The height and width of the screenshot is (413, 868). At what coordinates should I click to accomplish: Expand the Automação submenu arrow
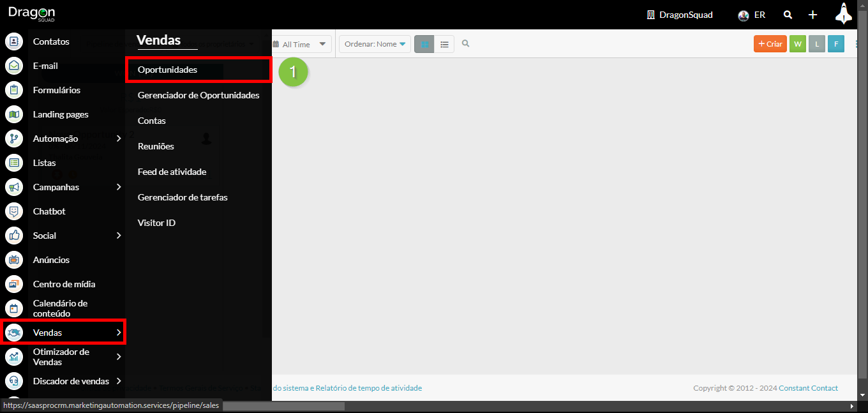[119, 139]
